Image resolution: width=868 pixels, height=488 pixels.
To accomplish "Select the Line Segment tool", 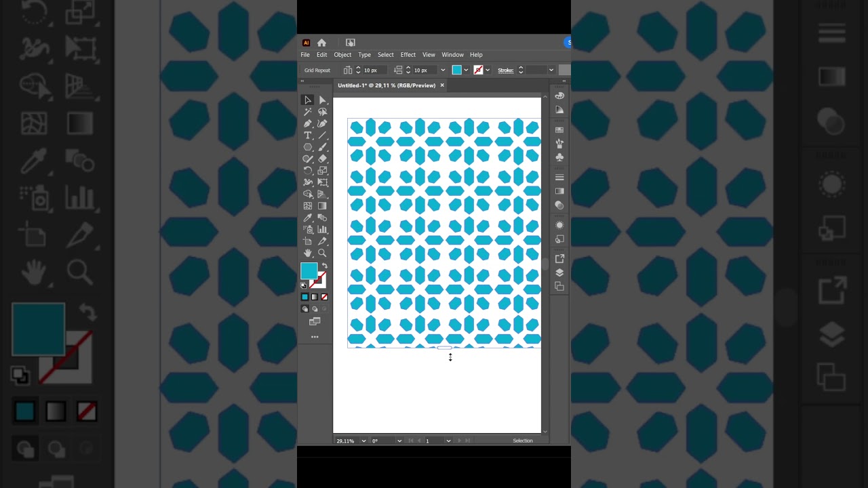I will pyautogui.click(x=323, y=136).
